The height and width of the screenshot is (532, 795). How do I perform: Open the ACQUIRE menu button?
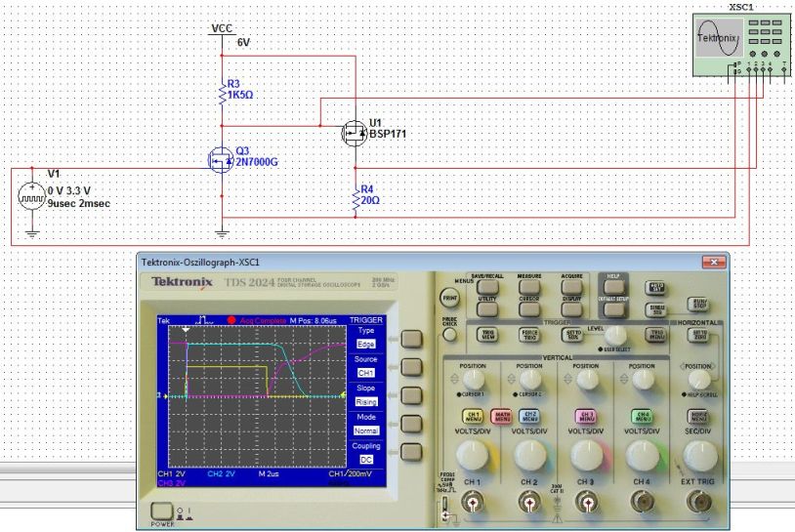coord(571,287)
